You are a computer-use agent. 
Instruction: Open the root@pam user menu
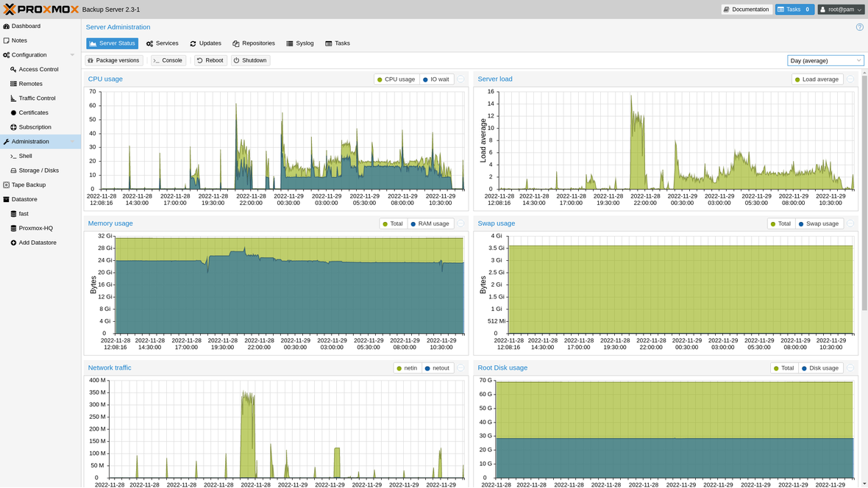click(x=839, y=9)
